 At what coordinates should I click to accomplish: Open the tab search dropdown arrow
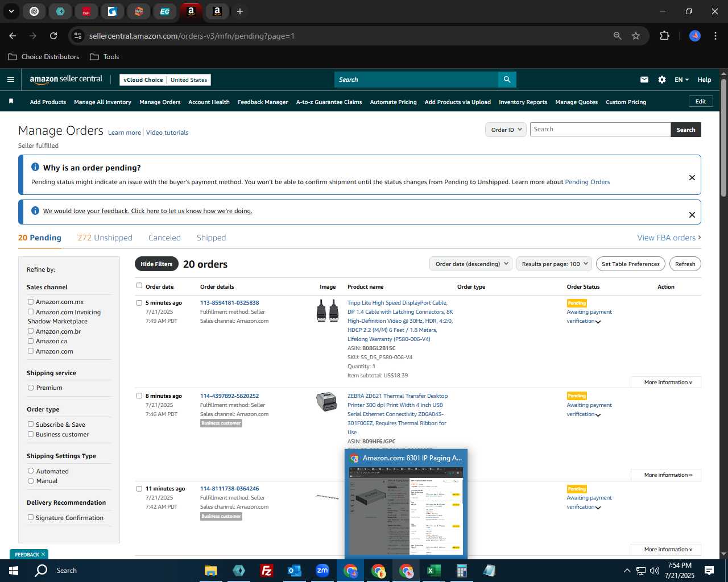pos(11,11)
